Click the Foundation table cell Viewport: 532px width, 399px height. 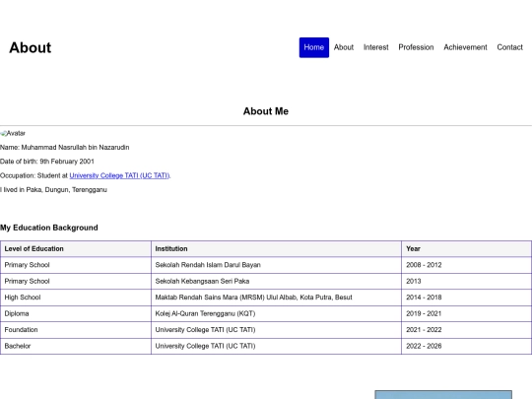pyautogui.click(x=76, y=330)
